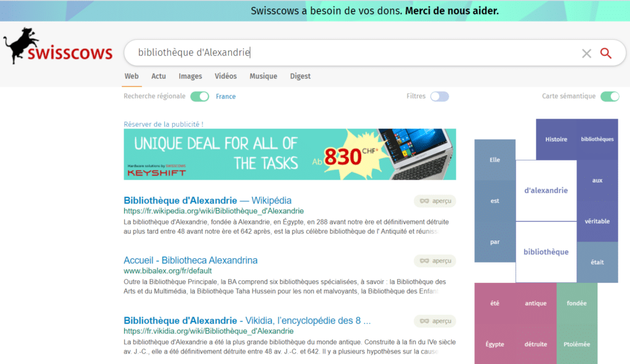
Task: Click the red magnifier search icon
Action: [x=606, y=53]
